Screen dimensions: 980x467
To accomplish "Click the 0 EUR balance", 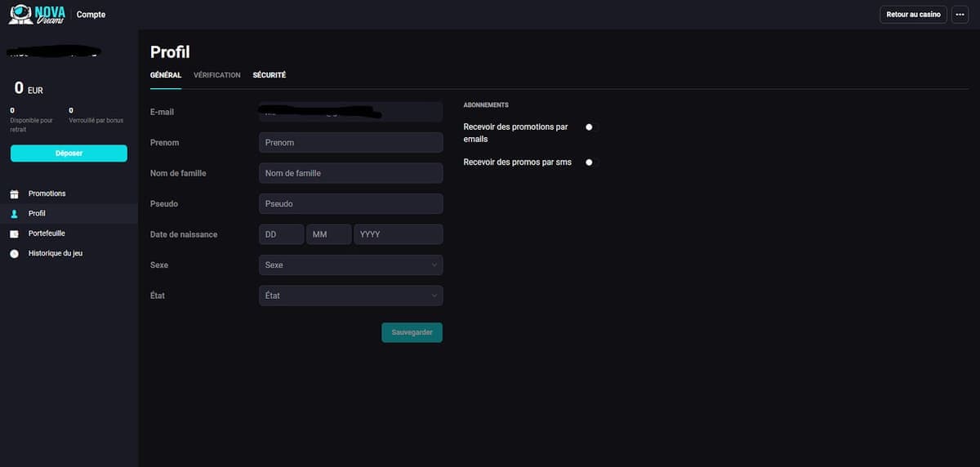I will pos(29,88).
